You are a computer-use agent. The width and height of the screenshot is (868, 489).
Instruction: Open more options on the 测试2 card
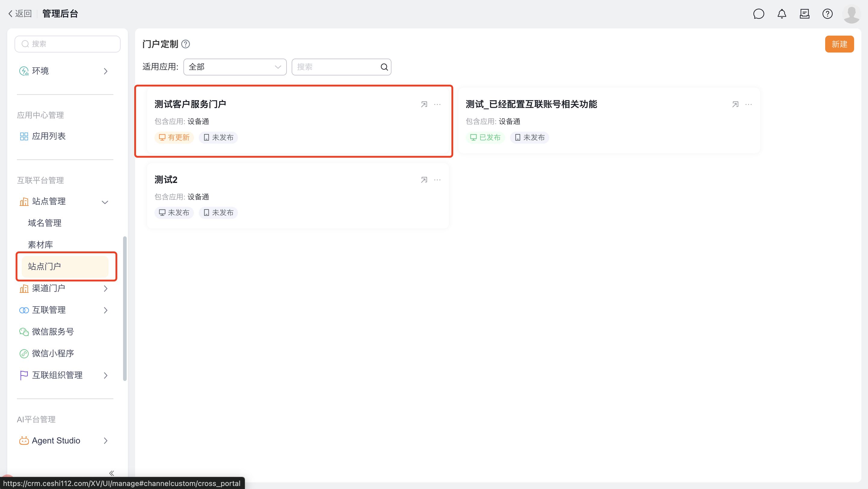(437, 180)
